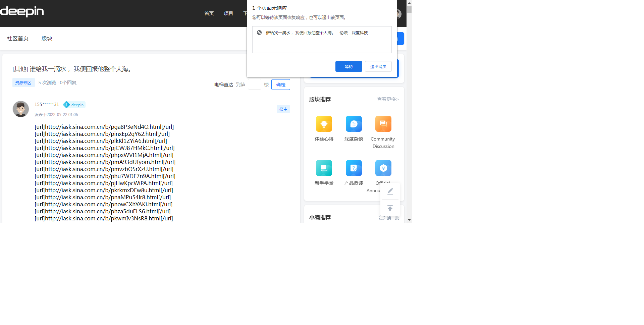Image resolution: width=644 pixels, height=325 pixels.
Task: Open the username 155******31 profile link
Action: [47, 105]
